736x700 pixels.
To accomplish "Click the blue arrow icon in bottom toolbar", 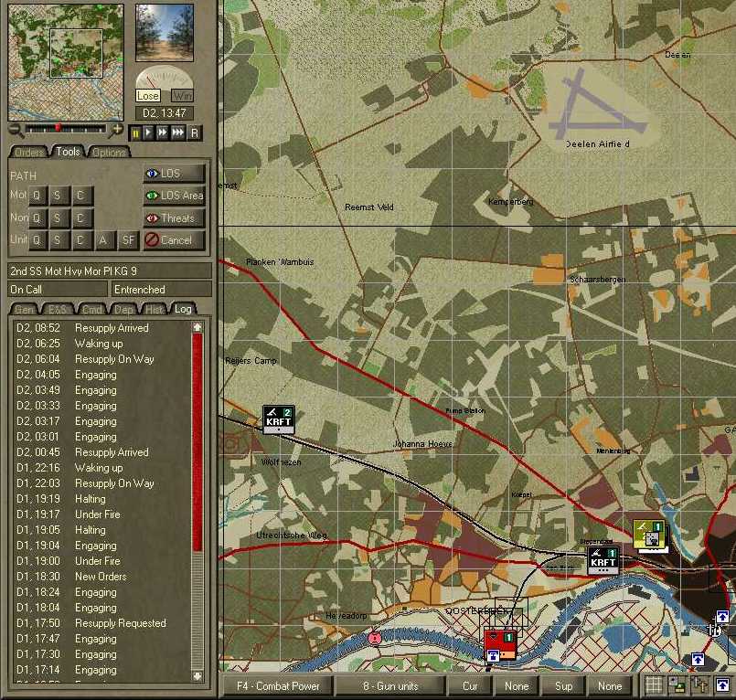I will click(x=722, y=686).
